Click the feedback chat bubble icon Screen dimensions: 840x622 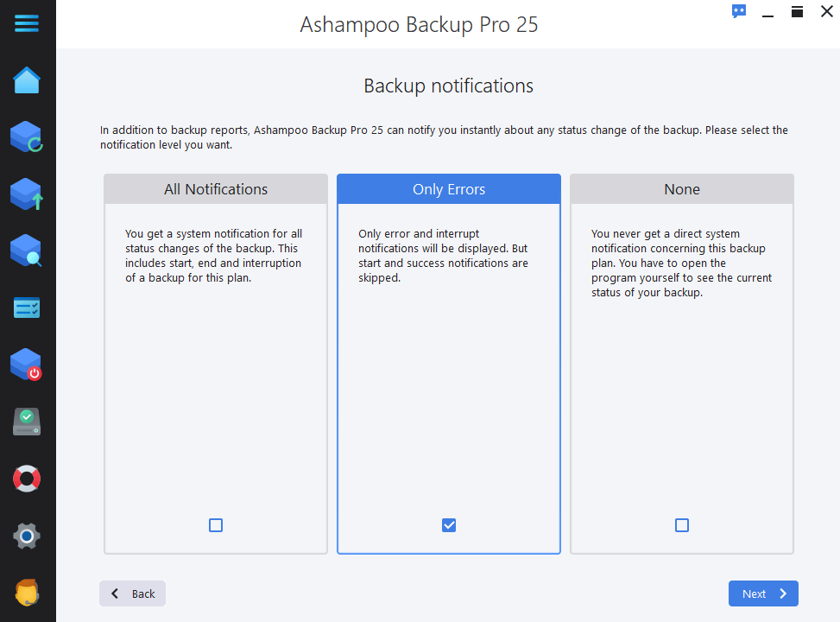click(x=739, y=11)
